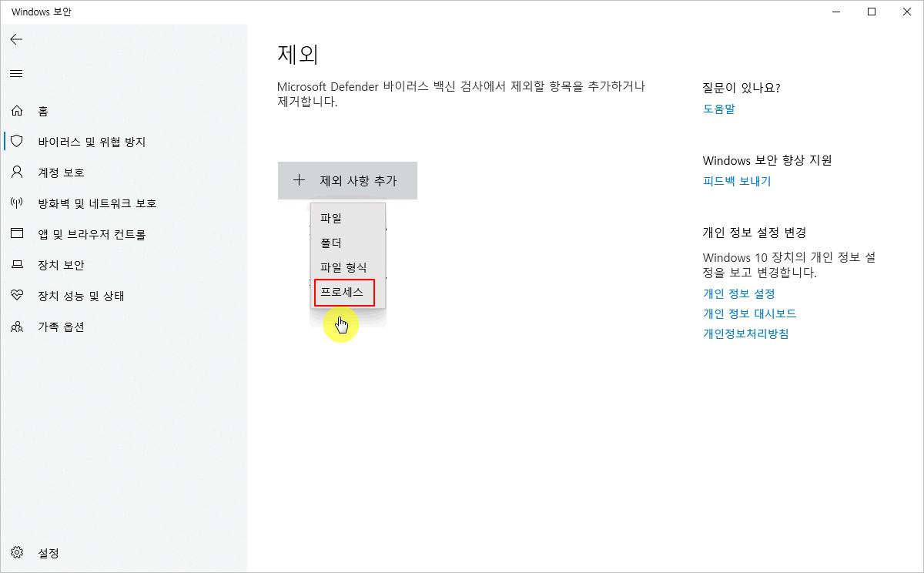Click the settings gear icon
This screenshot has width=924, height=573.
[17, 553]
